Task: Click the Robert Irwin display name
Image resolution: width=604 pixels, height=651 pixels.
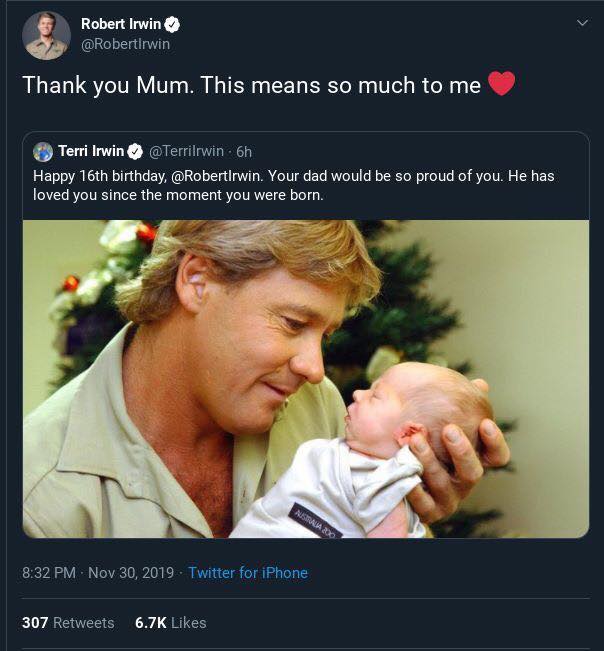Action: [x=121, y=24]
